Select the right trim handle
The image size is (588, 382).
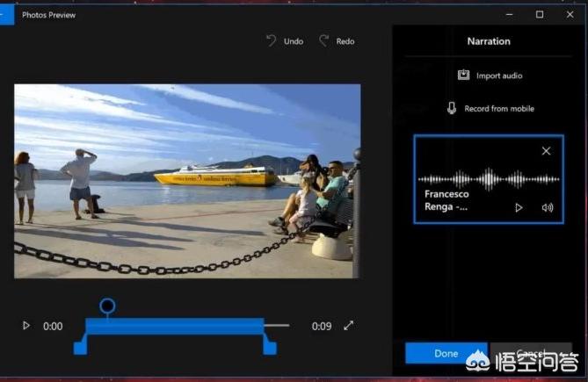click(270, 348)
